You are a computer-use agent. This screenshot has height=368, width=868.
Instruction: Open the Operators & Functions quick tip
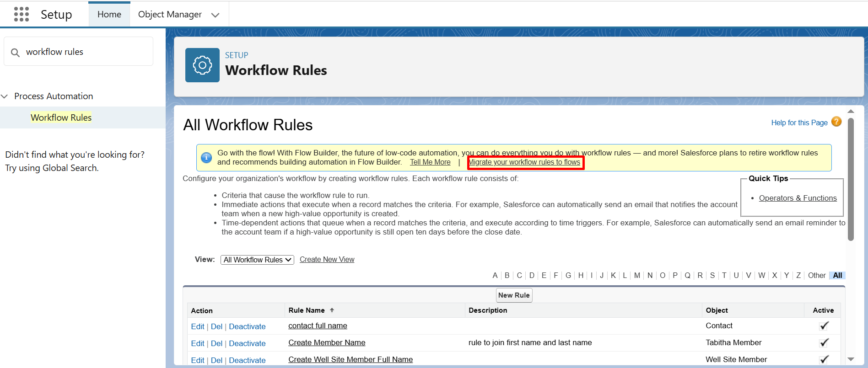tap(798, 198)
